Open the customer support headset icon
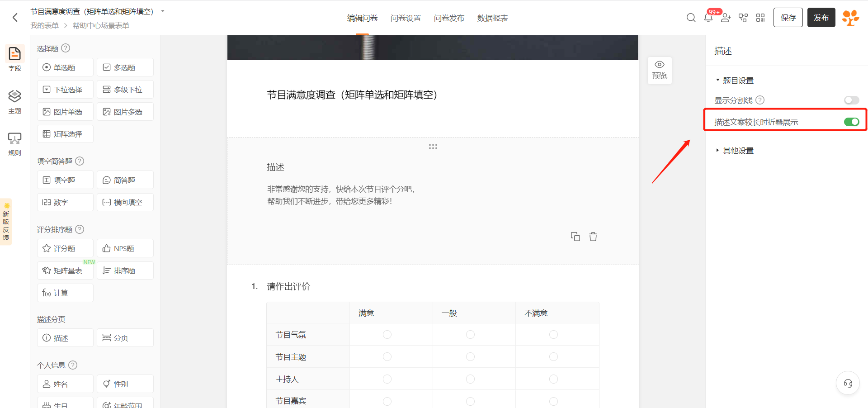868x408 pixels. [848, 383]
